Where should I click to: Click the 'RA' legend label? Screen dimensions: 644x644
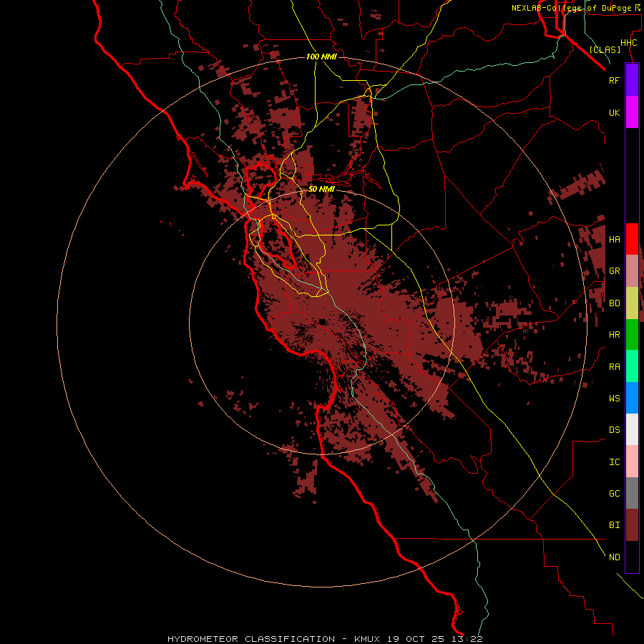coord(614,367)
